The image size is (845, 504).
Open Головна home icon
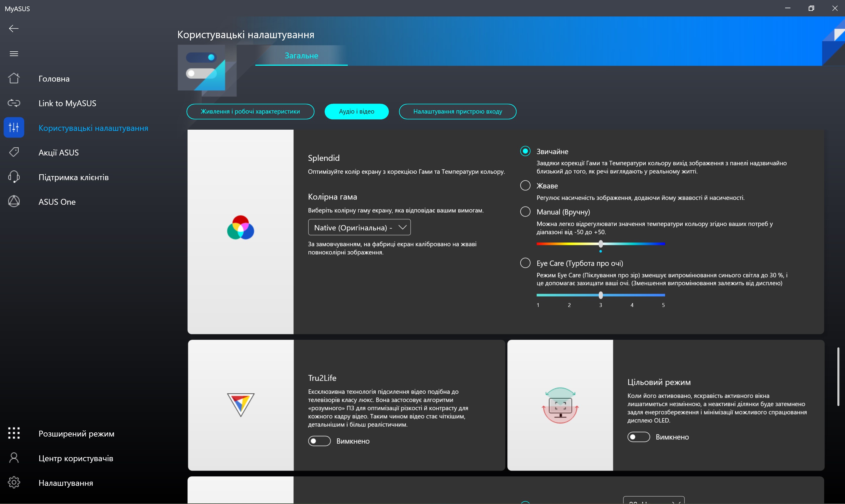(x=14, y=78)
